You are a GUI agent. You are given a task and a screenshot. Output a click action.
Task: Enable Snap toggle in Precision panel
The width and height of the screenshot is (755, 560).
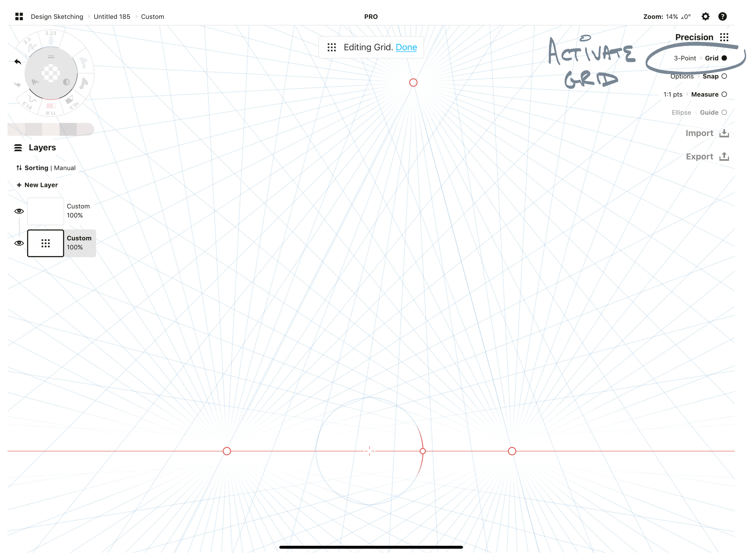pos(725,75)
